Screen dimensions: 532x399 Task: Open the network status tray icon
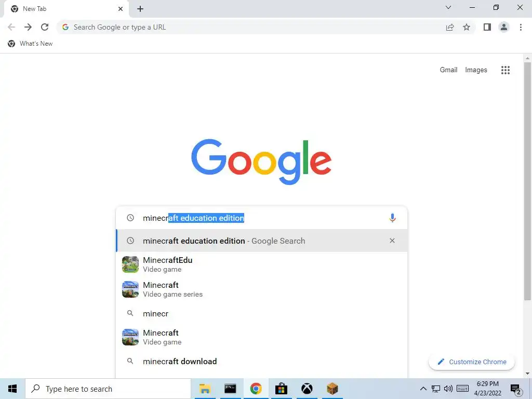436,389
